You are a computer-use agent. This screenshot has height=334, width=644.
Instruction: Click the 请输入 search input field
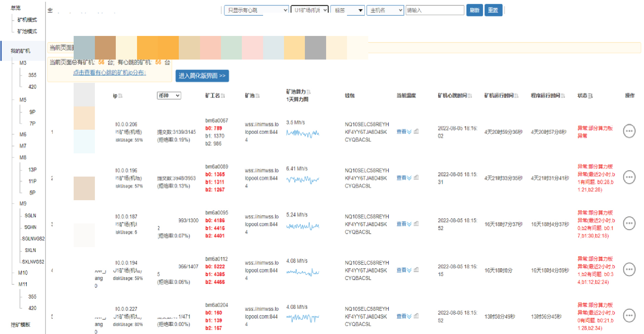click(x=434, y=10)
